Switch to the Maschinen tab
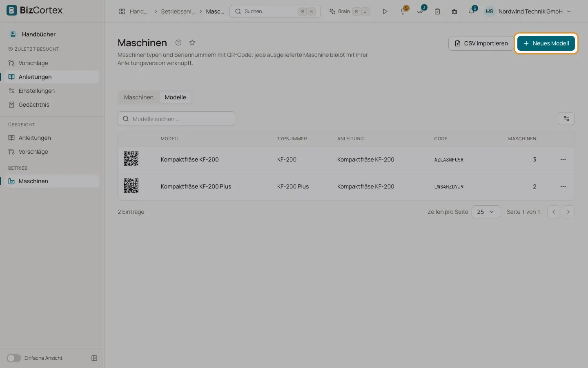 coord(139,97)
